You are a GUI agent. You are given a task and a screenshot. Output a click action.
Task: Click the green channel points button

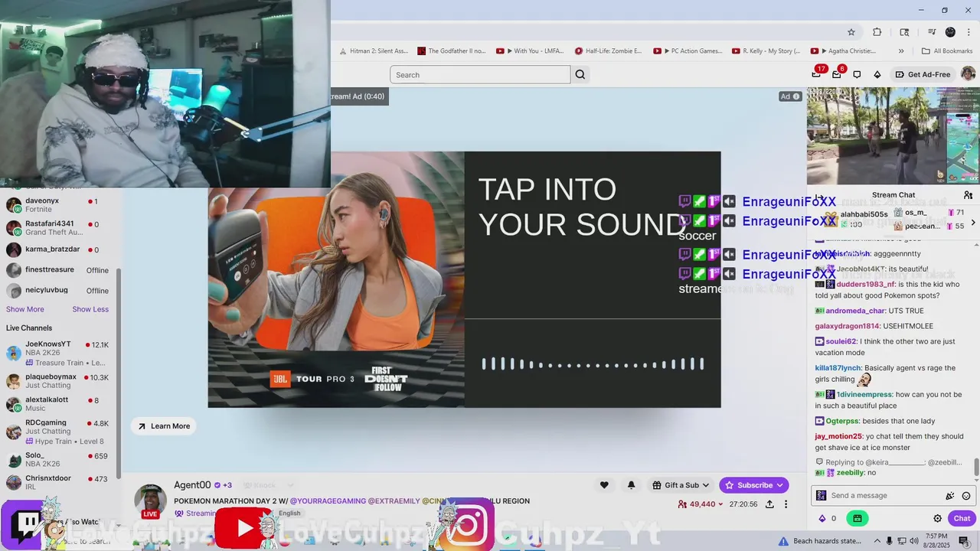click(857, 518)
